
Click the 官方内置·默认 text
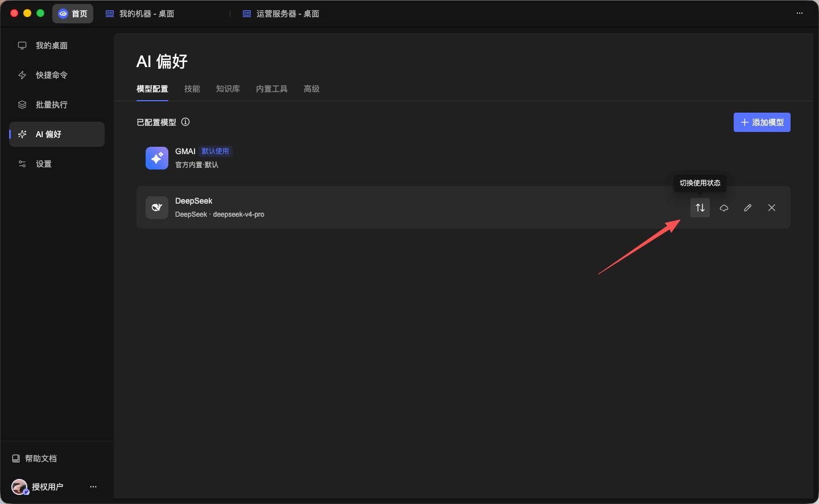point(197,165)
